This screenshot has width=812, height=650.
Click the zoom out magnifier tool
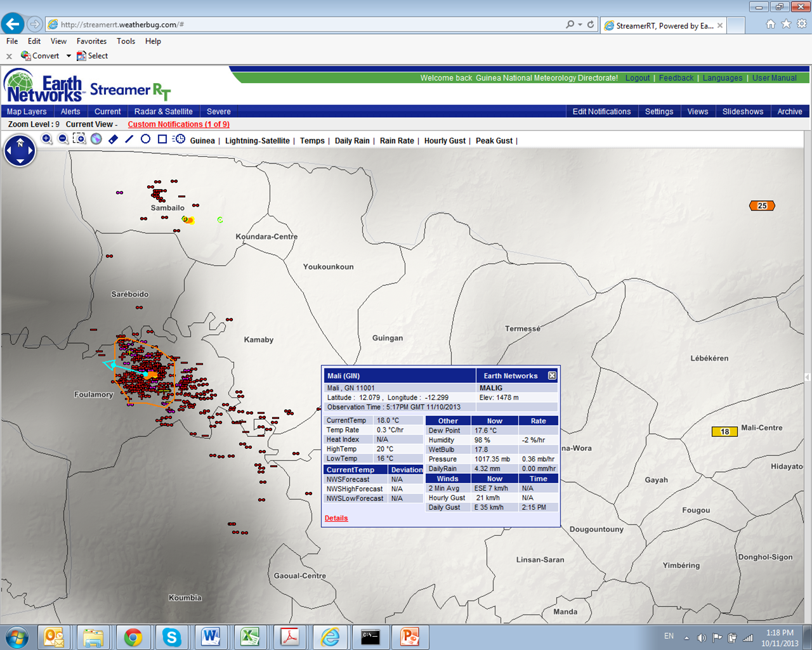click(x=63, y=139)
